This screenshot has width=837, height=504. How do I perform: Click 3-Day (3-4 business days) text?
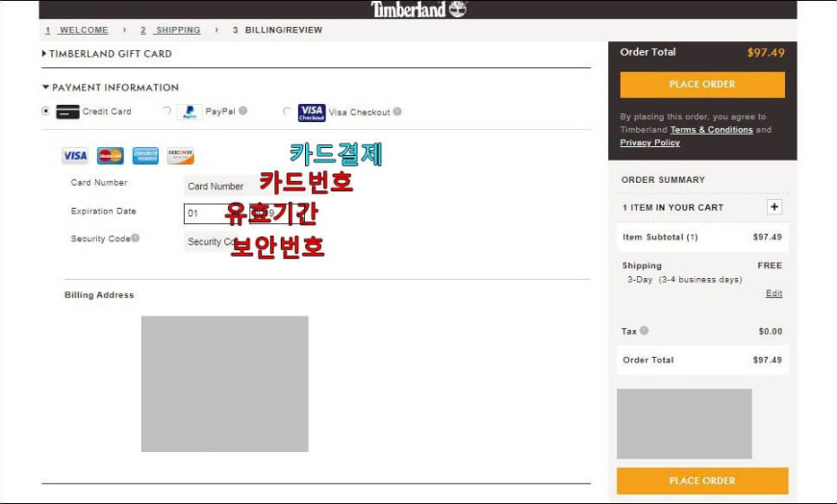click(684, 279)
